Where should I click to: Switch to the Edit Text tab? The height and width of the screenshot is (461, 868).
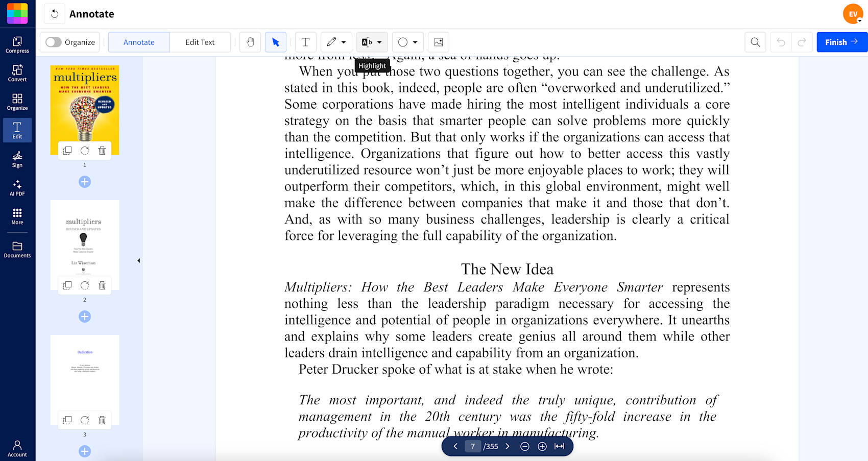[200, 42]
